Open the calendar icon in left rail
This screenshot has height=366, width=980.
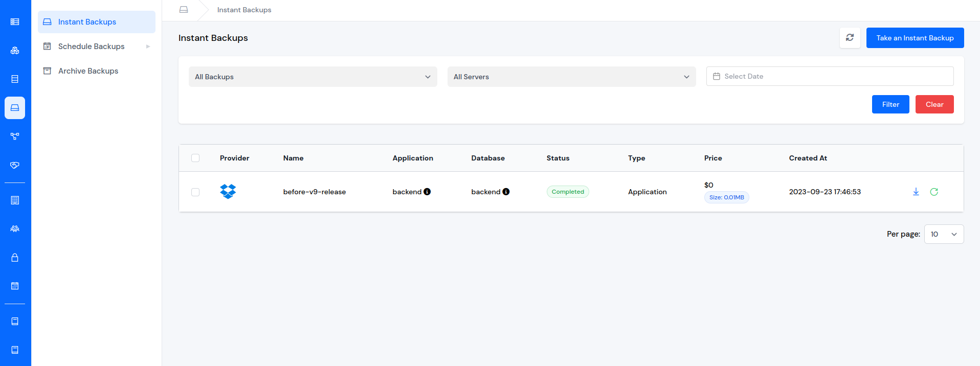coord(15,286)
